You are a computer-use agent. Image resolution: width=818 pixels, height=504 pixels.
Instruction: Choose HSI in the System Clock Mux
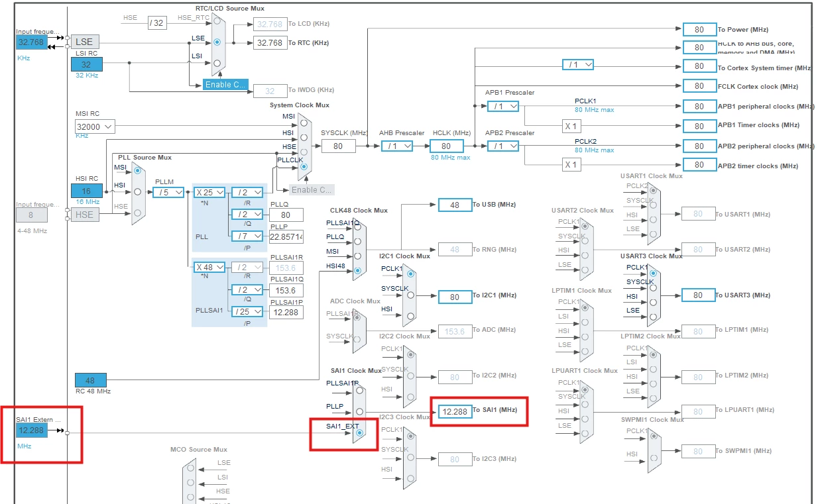(x=304, y=136)
